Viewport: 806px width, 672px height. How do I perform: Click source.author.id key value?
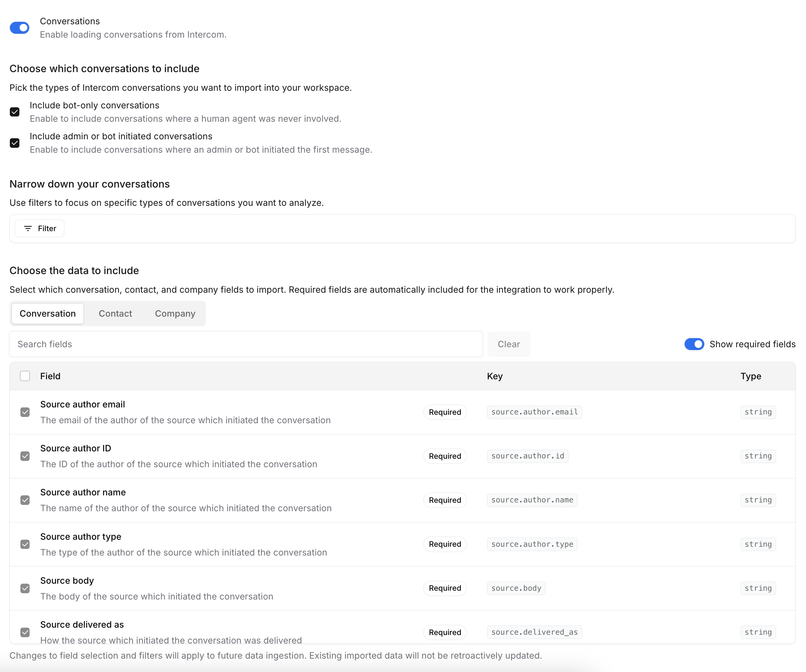pos(527,456)
